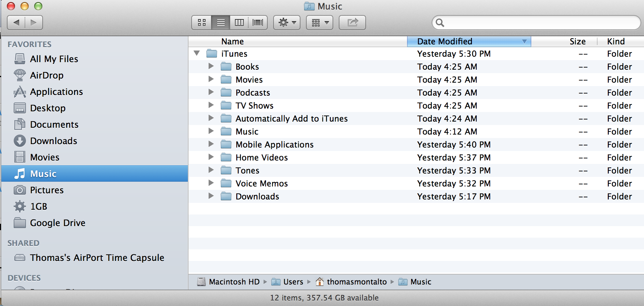644x306 pixels.
Task: Click the Music title folder icon
Action: coord(309,6)
